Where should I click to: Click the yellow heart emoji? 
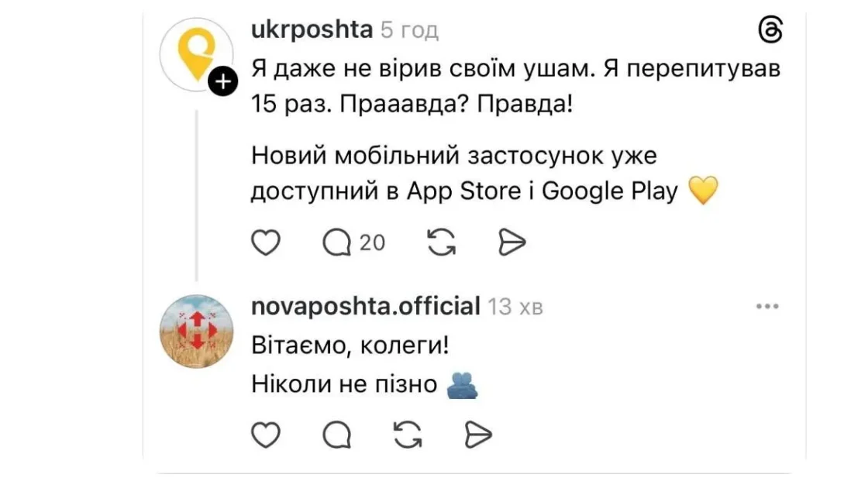(703, 191)
